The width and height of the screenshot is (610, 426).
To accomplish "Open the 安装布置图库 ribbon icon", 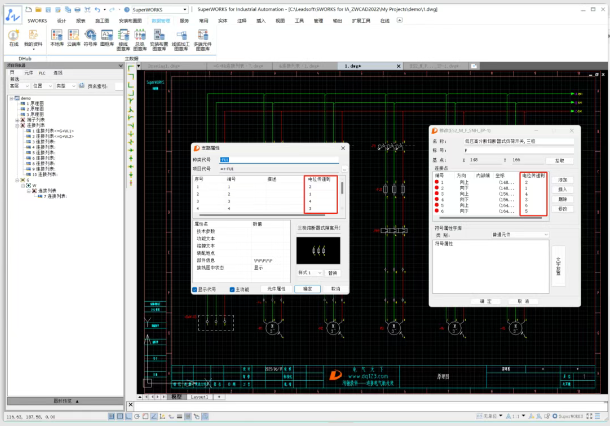I will pos(159,40).
